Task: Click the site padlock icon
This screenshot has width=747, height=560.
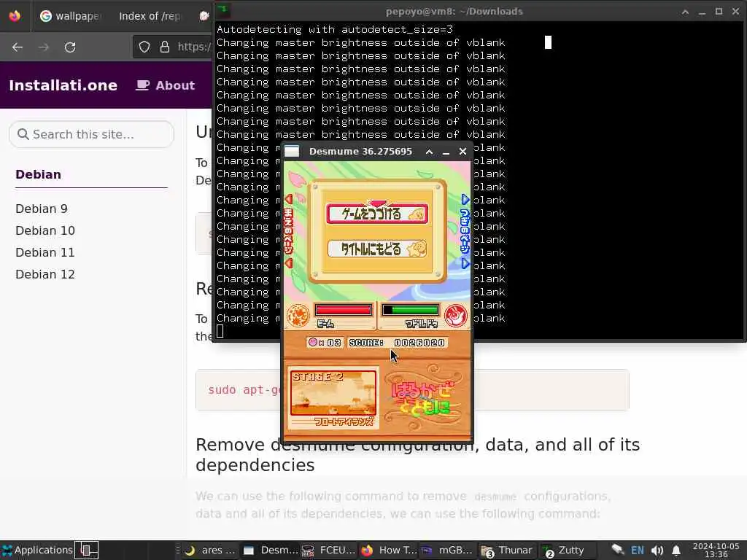Action: click(164, 47)
